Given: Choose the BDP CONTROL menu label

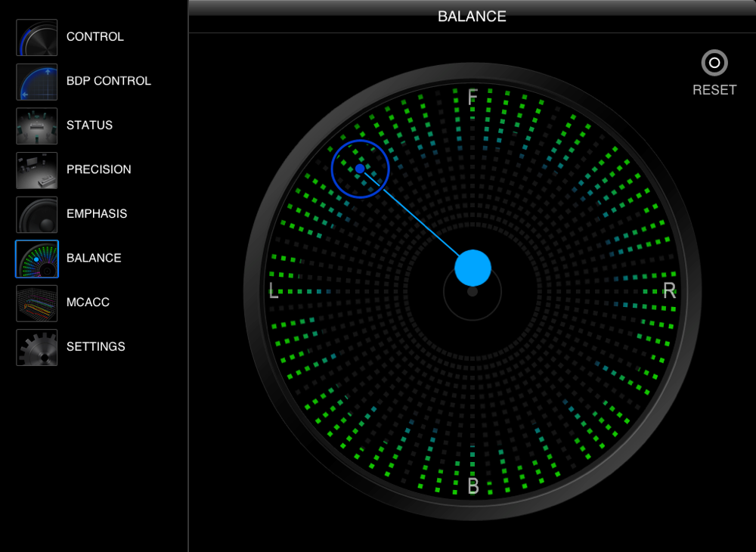Looking at the screenshot, I should tap(108, 81).
